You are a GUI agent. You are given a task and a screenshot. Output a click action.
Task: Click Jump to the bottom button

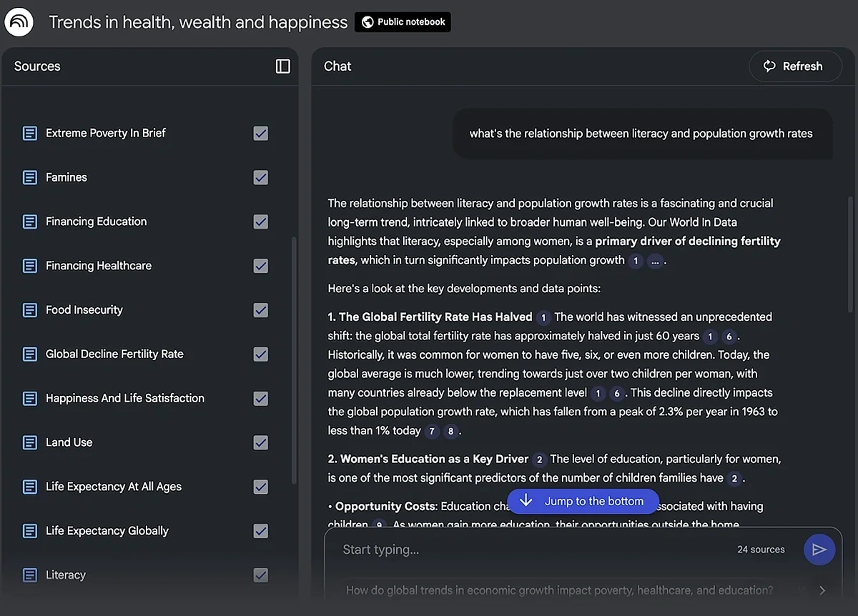pos(583,502)
